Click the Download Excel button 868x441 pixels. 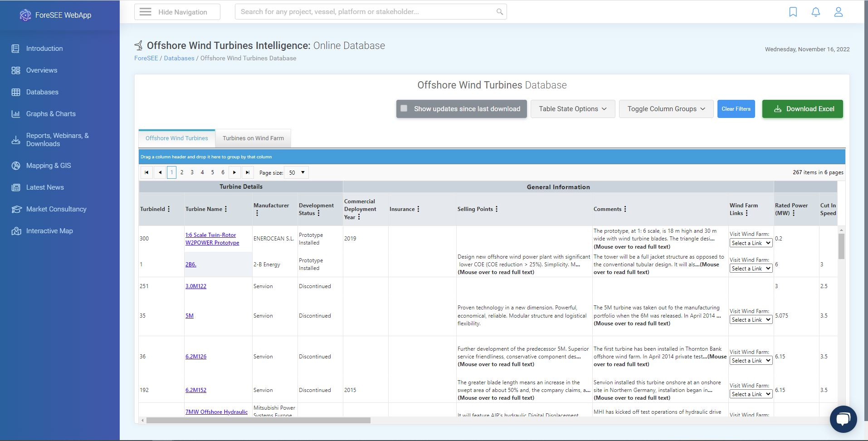click(x=802, y=108)
